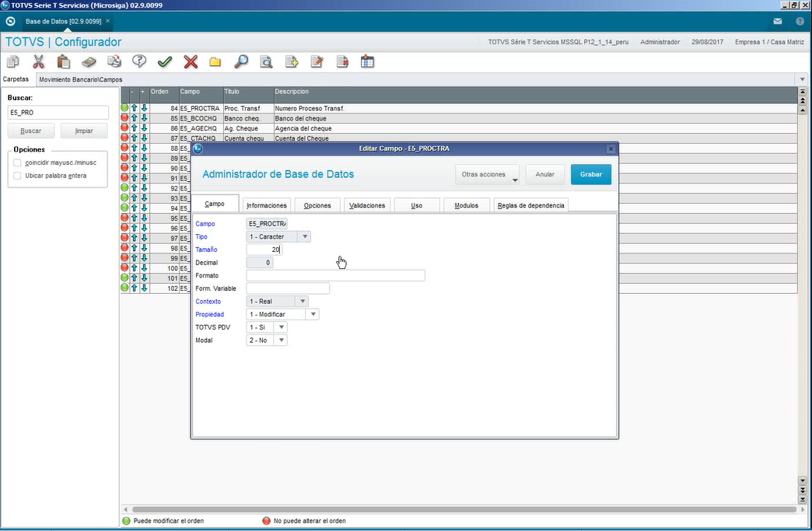Click the Buscar search text field
Viewport: 812px width, 531px height.
(58, 112)
